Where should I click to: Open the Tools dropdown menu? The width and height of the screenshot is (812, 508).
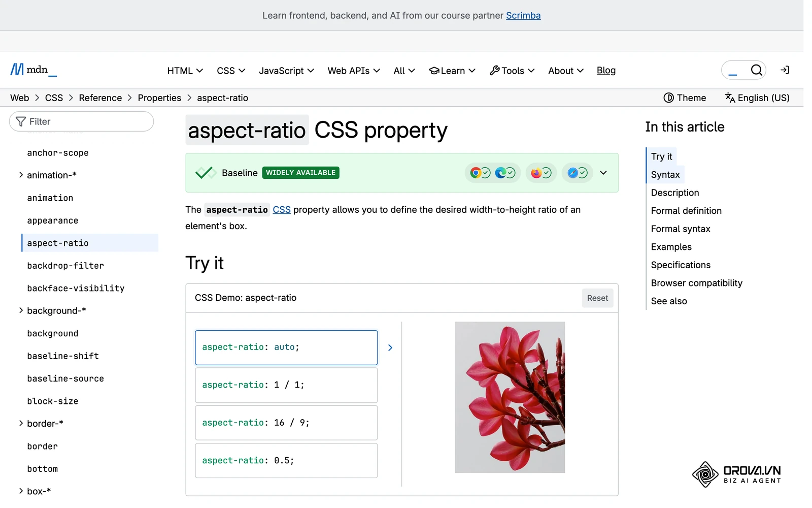[512, 71]
